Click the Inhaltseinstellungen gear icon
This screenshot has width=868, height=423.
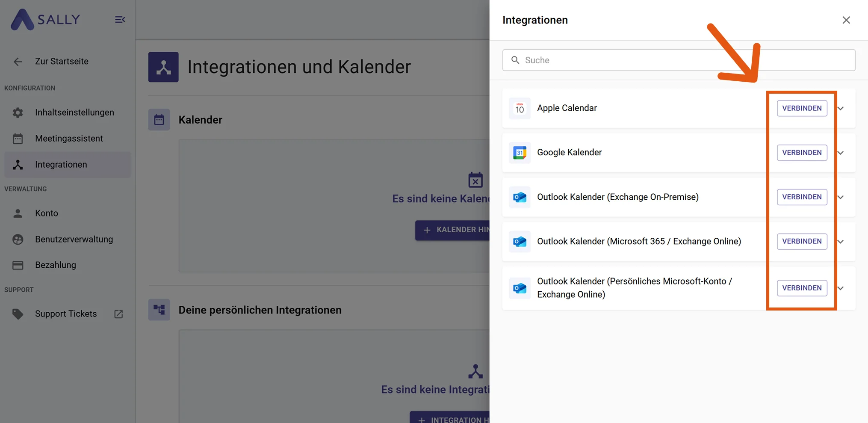(18, 112)
